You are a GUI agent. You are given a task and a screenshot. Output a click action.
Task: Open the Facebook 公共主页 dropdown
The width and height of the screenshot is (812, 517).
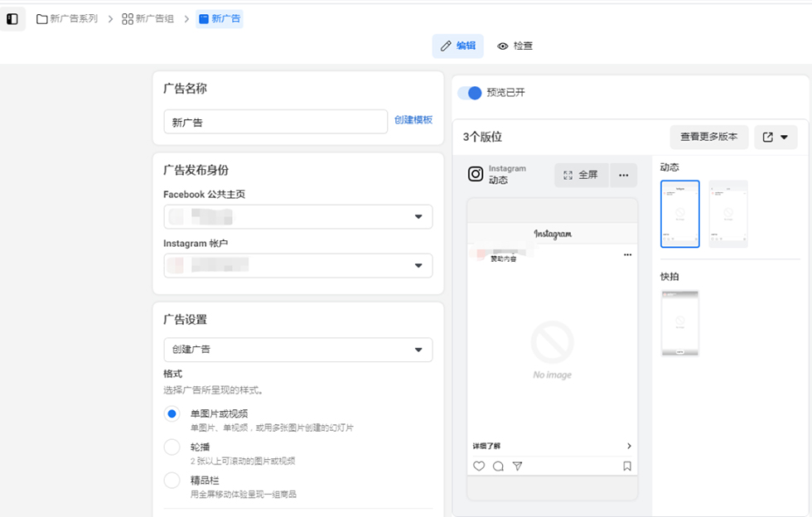pyautogui.click(x=298, y=217)
